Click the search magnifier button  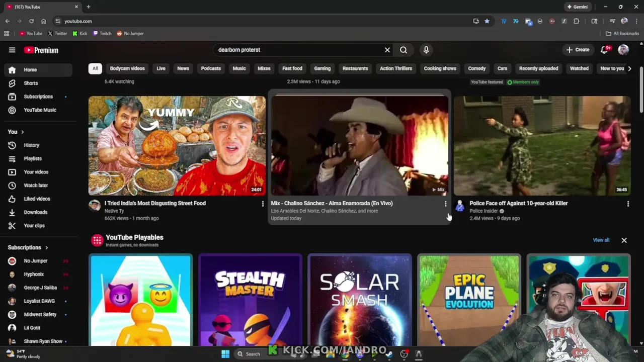pyautogui.click(x=404, y=50)
